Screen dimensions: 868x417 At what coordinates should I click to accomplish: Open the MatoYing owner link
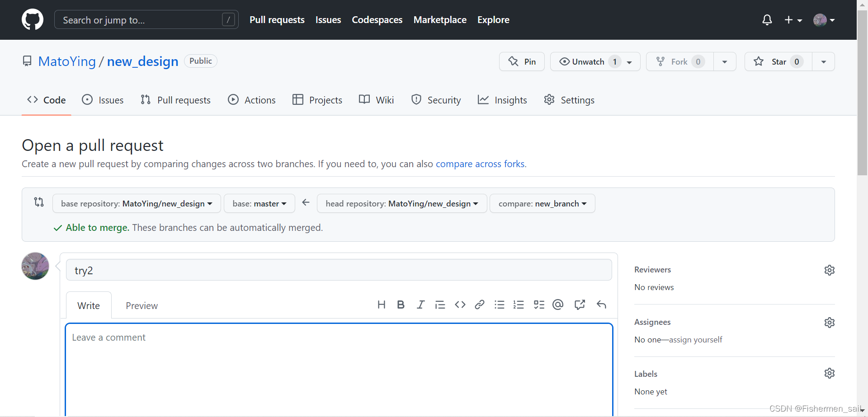coord(67,61)
